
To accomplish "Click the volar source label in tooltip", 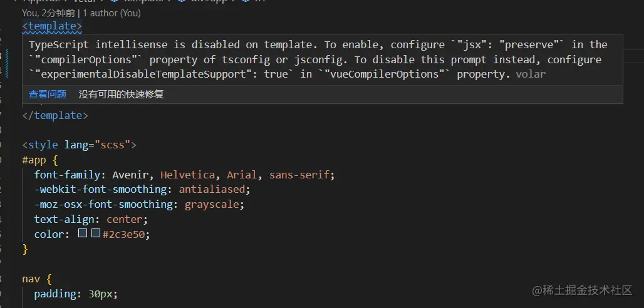I will click(x=531, y=74).
